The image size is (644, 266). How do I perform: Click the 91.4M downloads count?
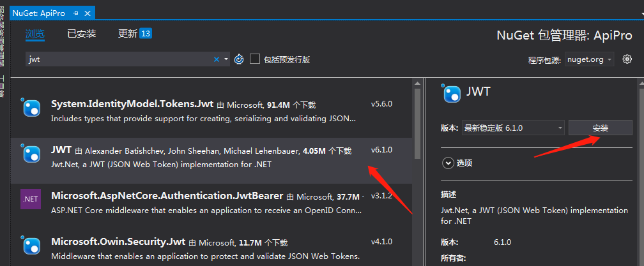(x=279, y=105)
